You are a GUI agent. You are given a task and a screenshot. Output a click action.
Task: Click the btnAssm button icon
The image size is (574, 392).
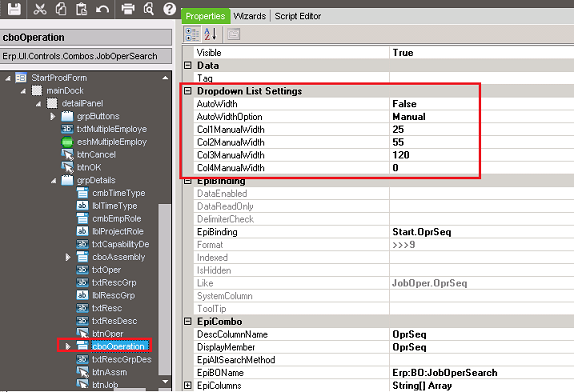pos(82,372)
